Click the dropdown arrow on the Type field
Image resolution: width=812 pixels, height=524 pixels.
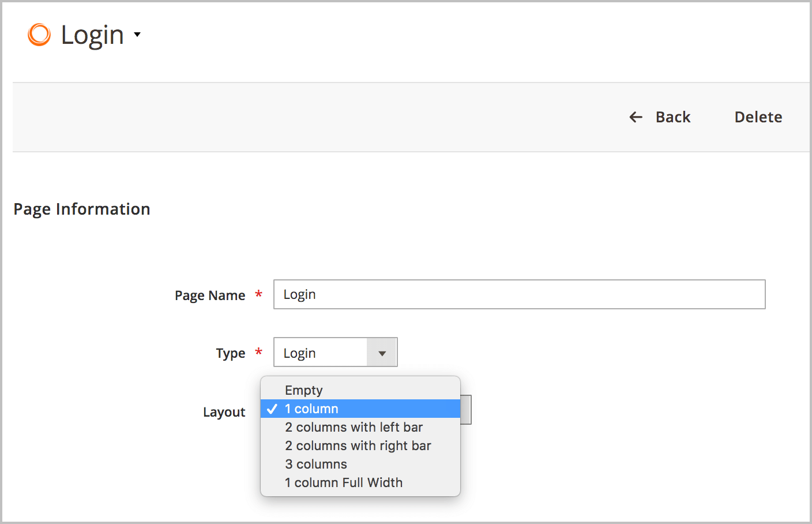click(x=382, y=352)
